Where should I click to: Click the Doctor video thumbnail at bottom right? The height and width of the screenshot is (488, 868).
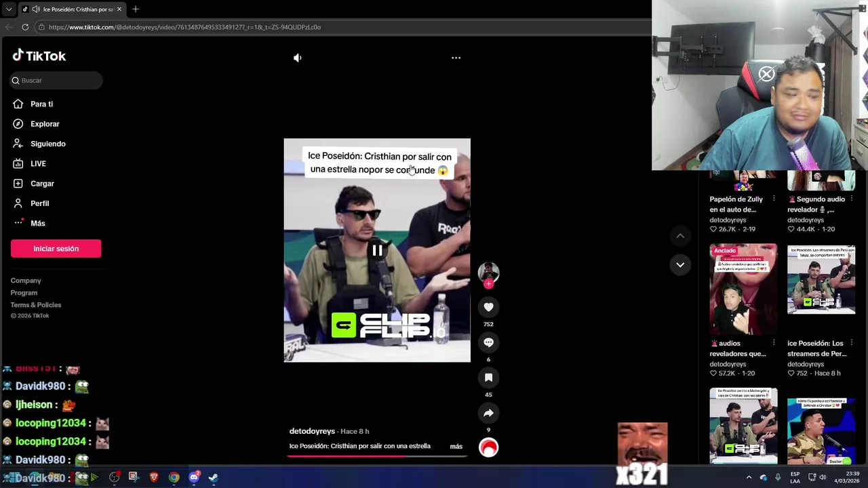pos(821,430)
